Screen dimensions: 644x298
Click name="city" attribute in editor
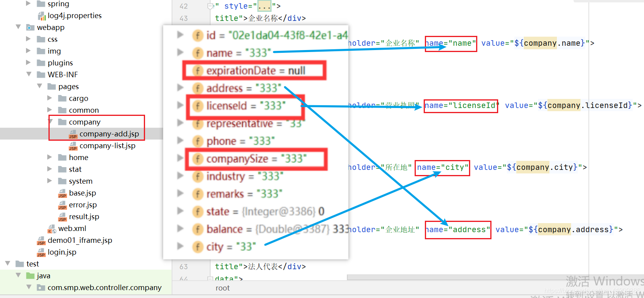pyautogui.click(x=442, y=167)
